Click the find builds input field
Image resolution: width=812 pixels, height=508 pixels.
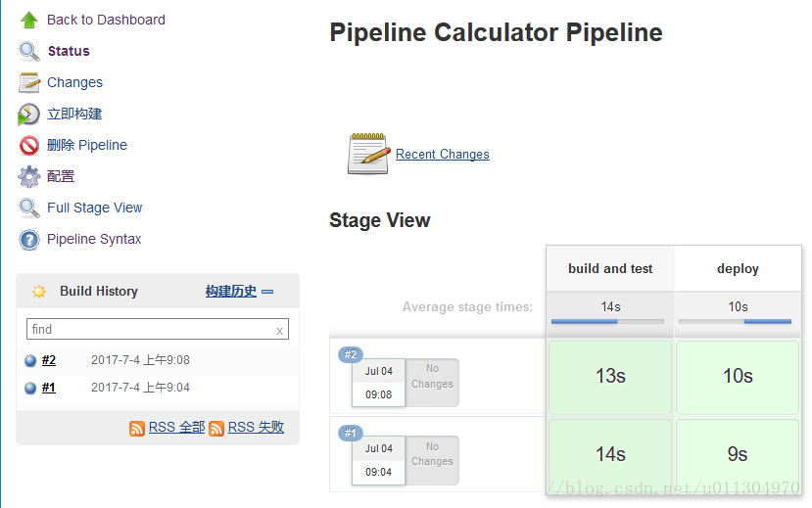(x=158, y=329)
